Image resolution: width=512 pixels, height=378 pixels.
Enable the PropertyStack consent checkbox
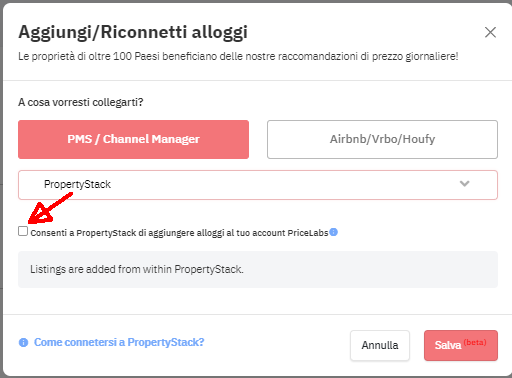coord(23,231)
